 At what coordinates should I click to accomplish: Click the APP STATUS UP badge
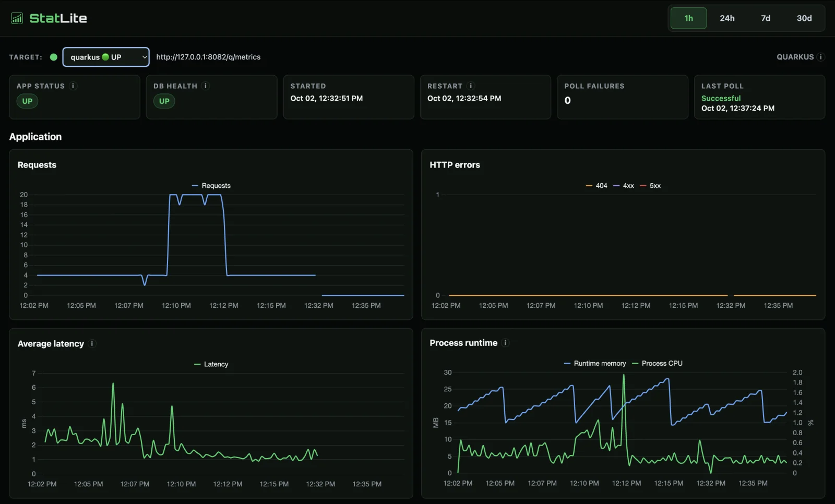[27, 101]
